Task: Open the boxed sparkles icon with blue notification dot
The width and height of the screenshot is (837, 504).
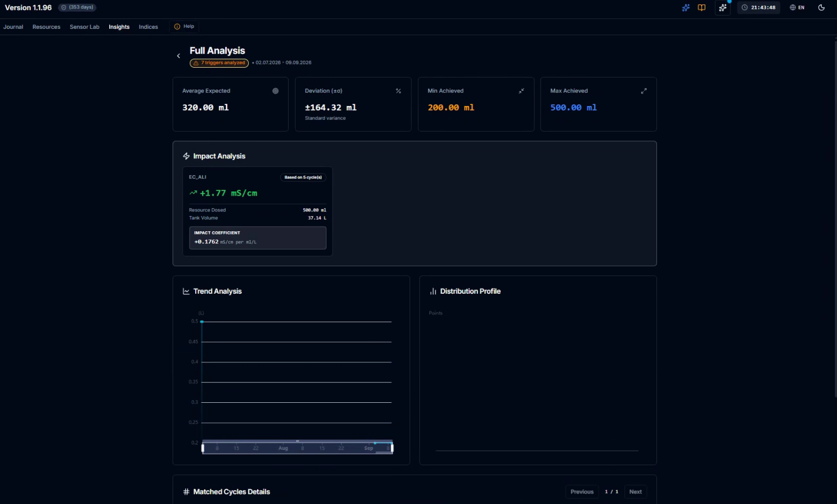Action: click(723, 8)
